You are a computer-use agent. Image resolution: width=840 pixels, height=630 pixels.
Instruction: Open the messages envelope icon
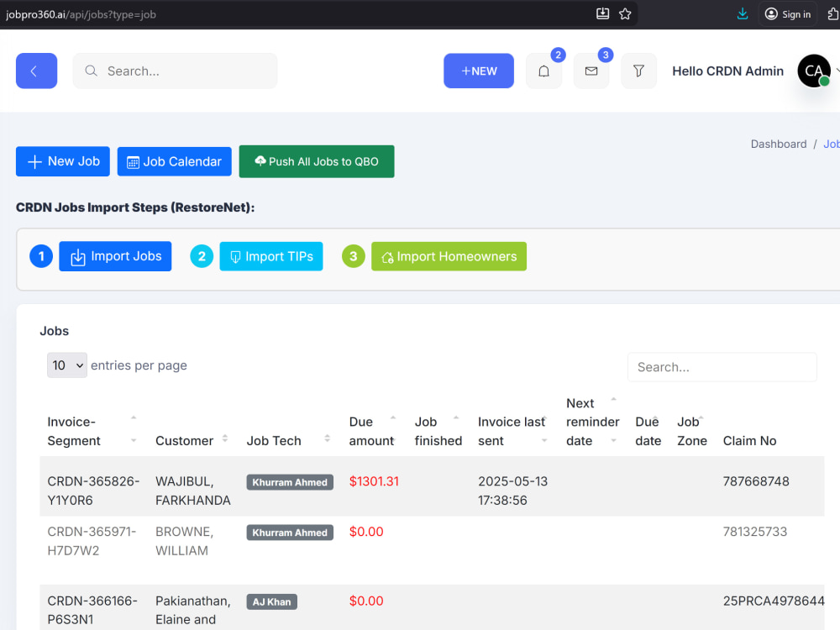pos(591,71)
